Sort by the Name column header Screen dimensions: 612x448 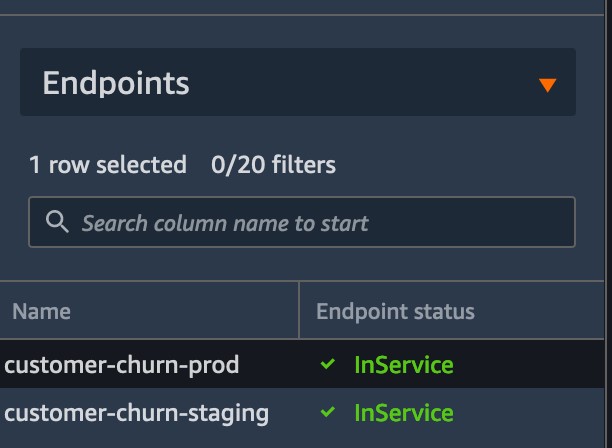pos(41,311)
